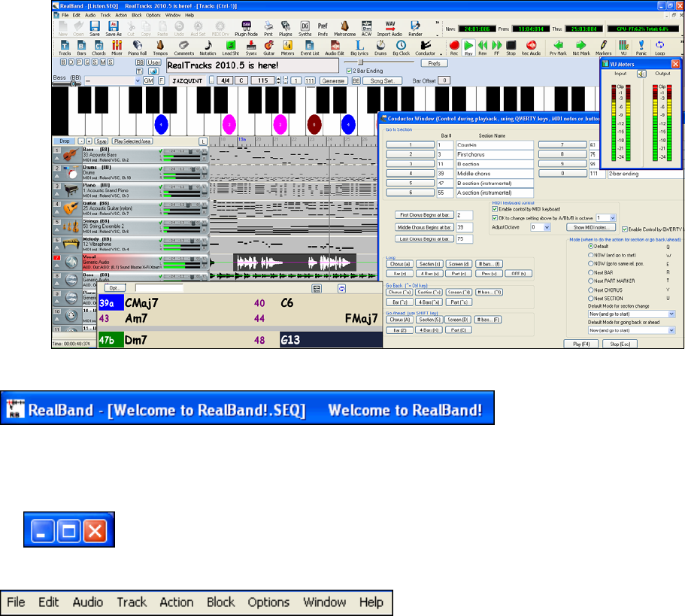Open the Track menu in enlarged menu bar
The image size is (685, 616).
tap(132, 602)
